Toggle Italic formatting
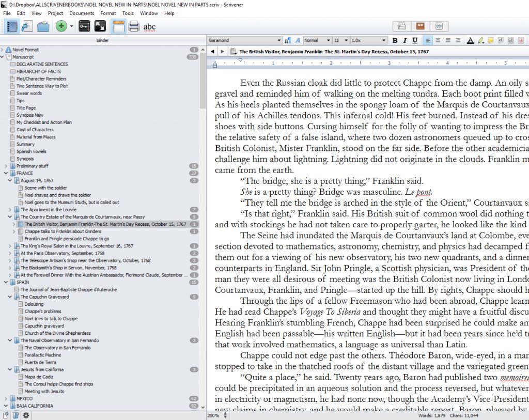Screen dimensions: 529x420 [x=405, y=40]
